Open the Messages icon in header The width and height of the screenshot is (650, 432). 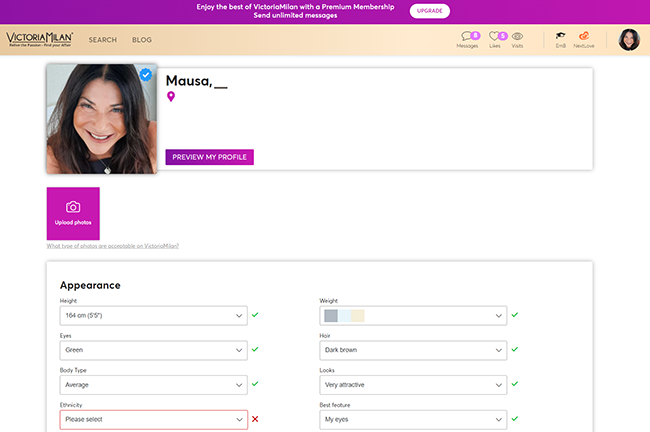[x=468, y=36]
